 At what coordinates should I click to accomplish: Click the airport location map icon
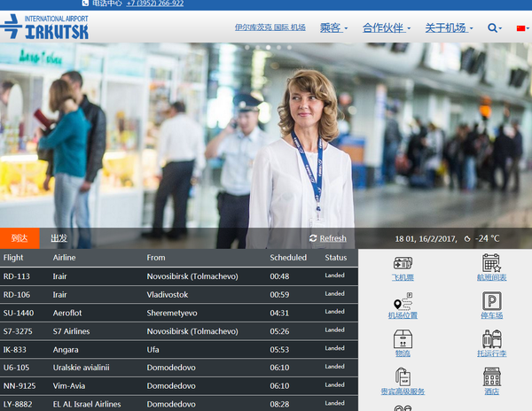[403, 300]
